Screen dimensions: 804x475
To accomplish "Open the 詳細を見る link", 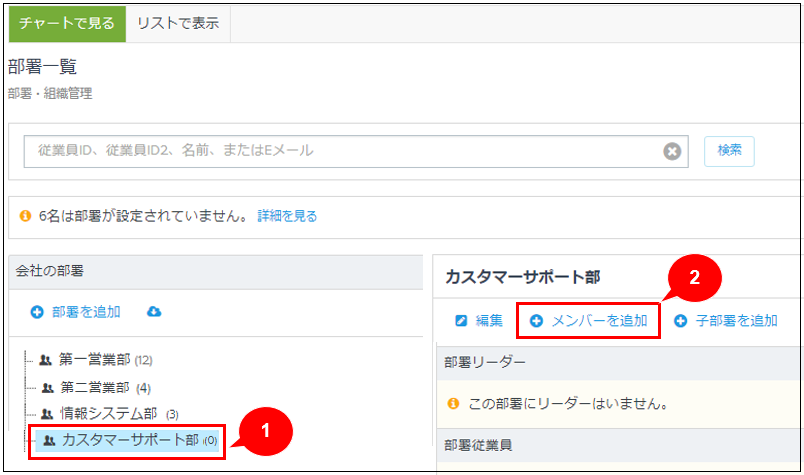I will click(x=287, y=216).
